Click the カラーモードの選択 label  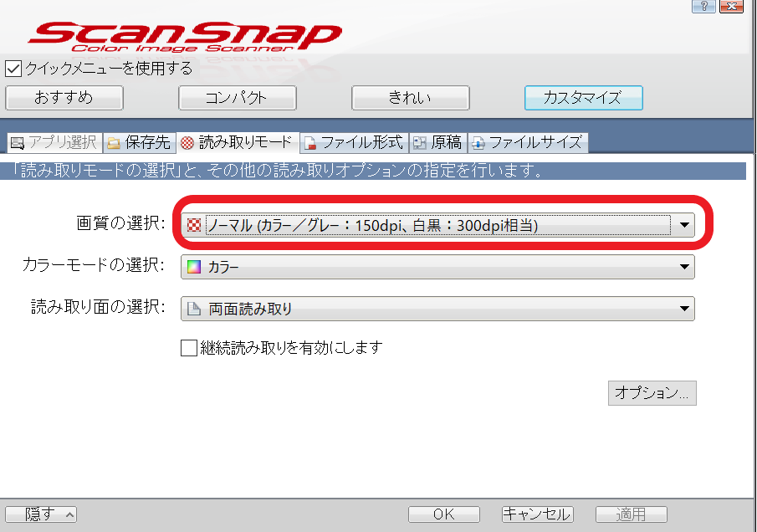click(x=94, y=265)
